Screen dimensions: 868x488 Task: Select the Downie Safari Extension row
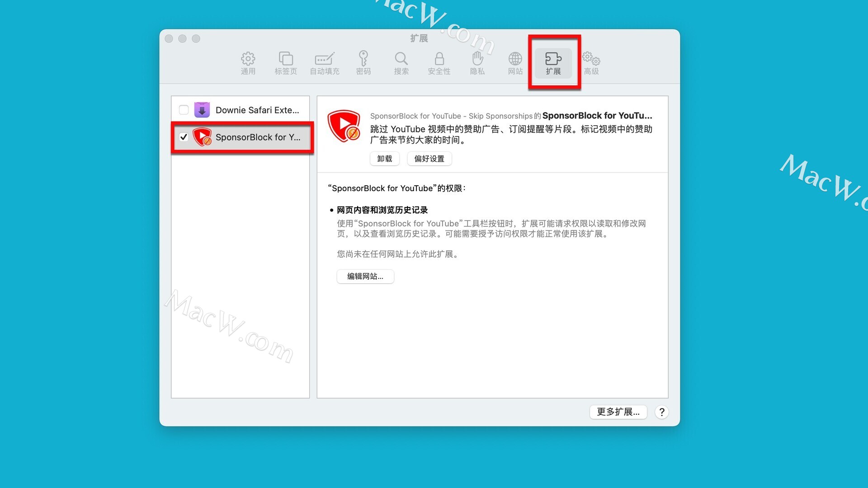241,110
